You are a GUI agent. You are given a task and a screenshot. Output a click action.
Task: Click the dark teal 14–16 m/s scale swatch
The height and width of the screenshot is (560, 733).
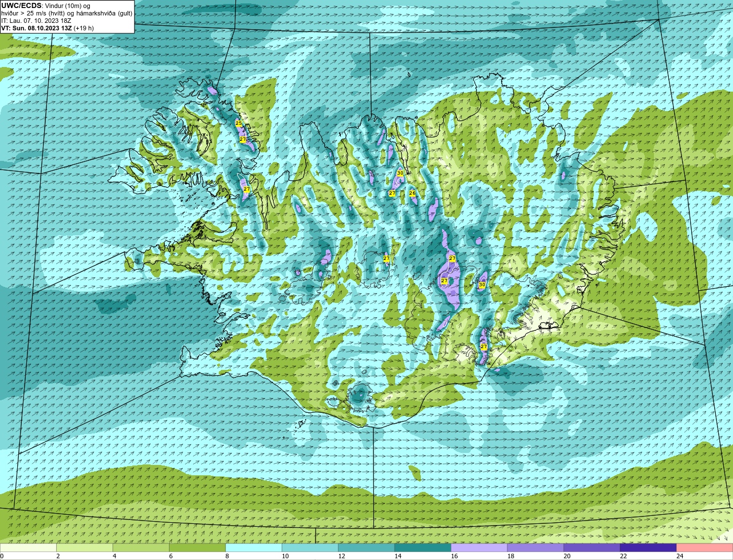(423, 547)
